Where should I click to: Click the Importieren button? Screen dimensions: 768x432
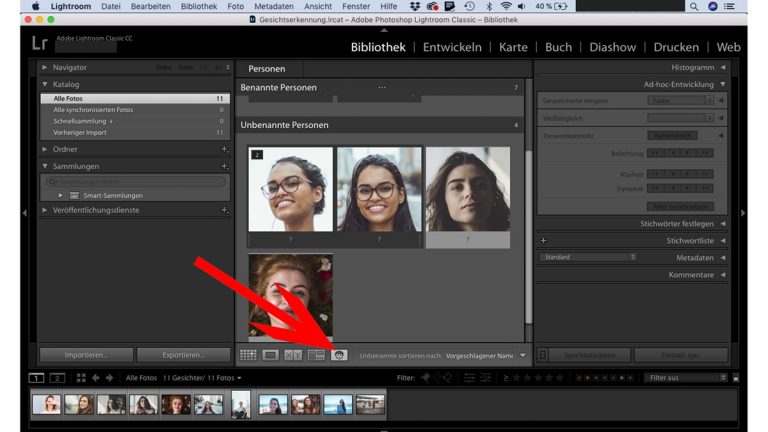[84, 355]
